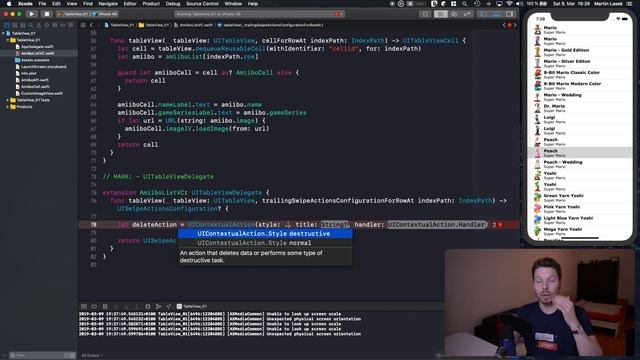
Task: Toggle recent files filter in navigator filter bar
Action: 67,356
